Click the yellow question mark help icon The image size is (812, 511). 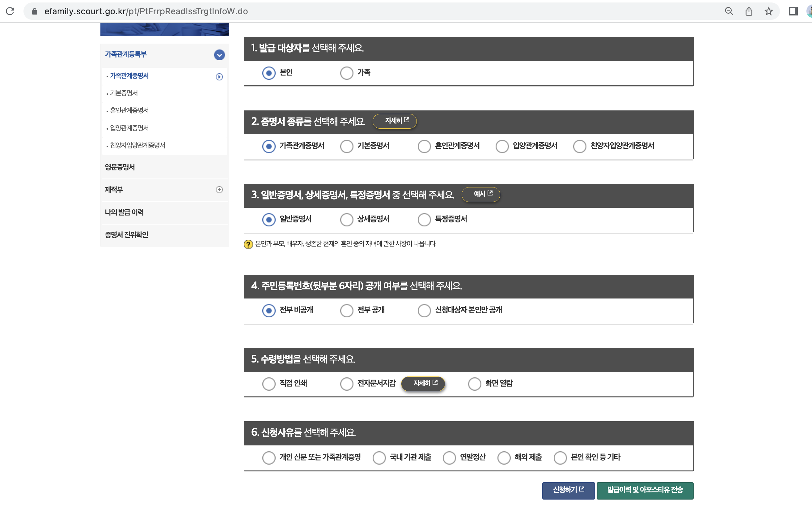[x=248, y=244]
